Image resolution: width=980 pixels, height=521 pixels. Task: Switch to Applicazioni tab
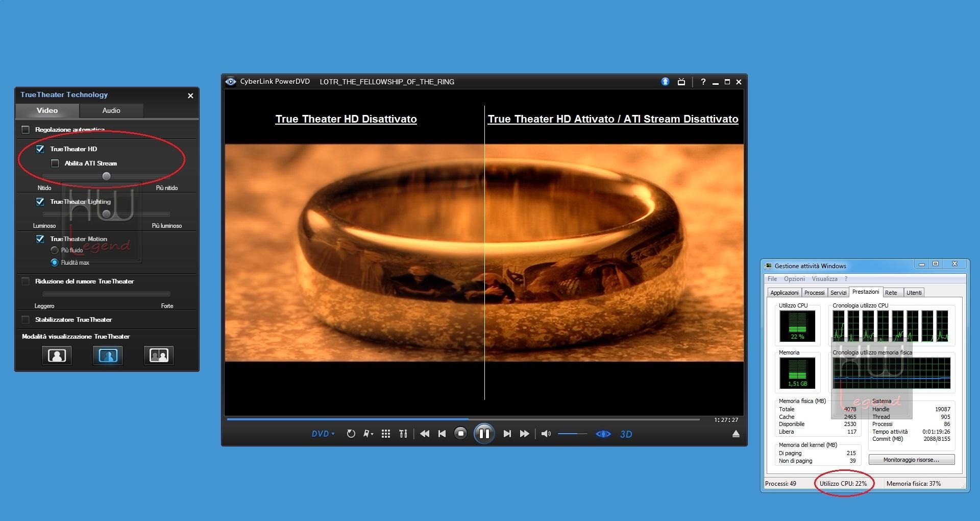[784, 293]
